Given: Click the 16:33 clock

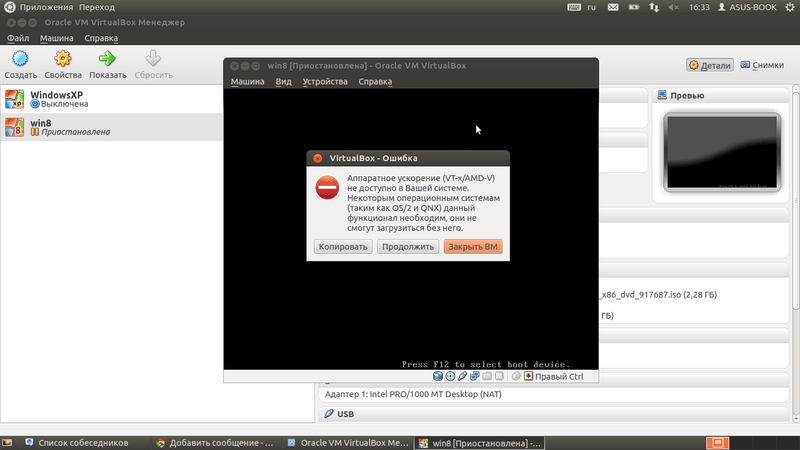Looking at the screenshot, I should [x=699, y=7].
